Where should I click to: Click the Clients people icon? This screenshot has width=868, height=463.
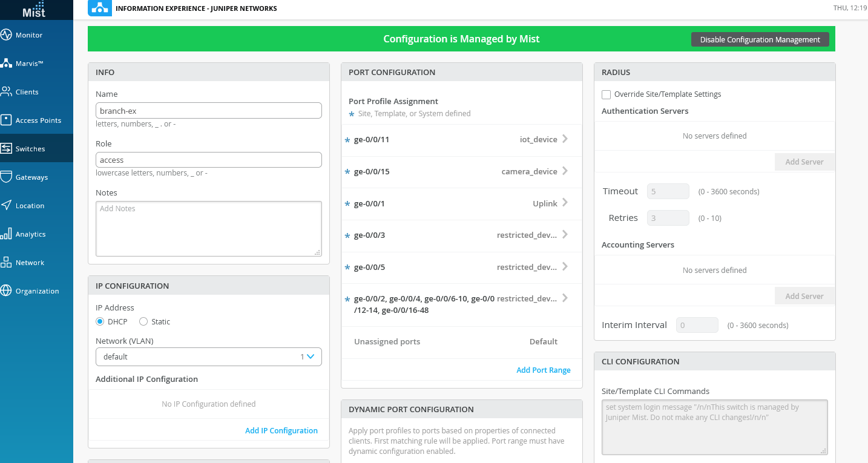[x=7, y=92]
